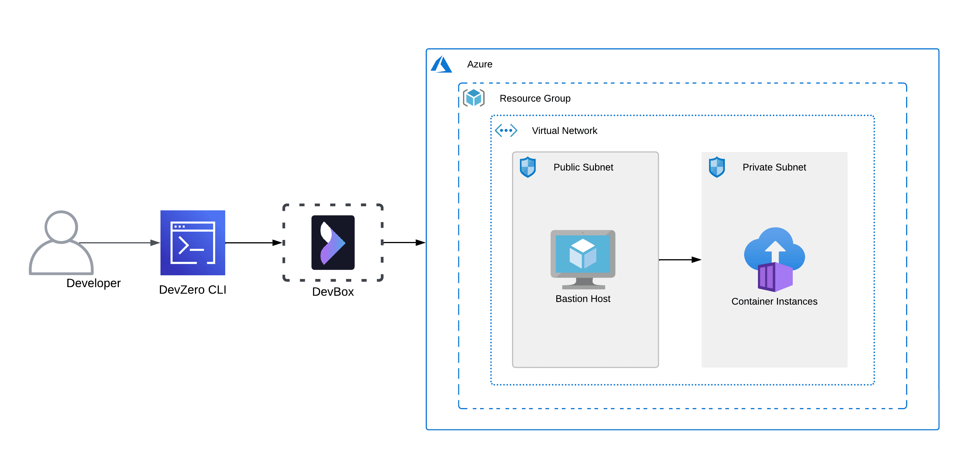Click the "DevZero CLI" label
Screen dimensions: 980x450
(192, 290)
